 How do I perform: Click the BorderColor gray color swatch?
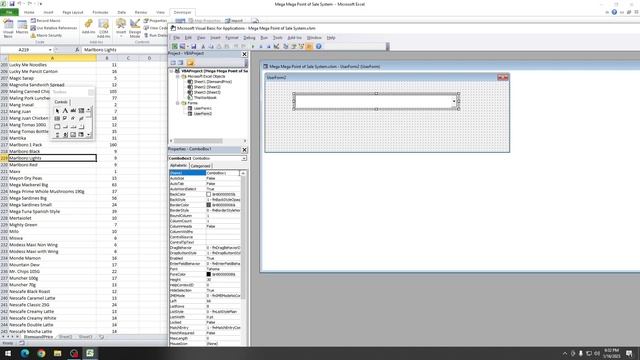tap(209, 205)
